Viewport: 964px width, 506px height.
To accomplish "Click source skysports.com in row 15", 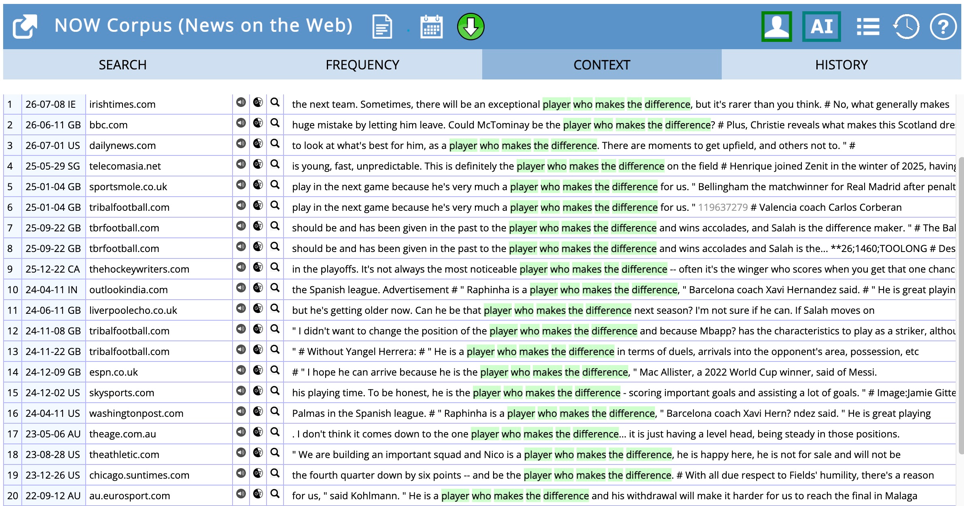I will [124, 393].
